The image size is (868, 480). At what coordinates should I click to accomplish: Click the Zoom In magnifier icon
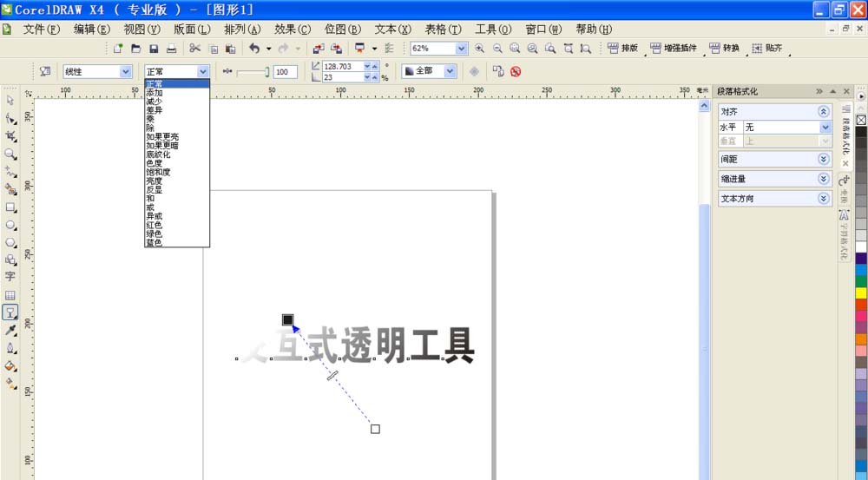(x=479, y=49)
